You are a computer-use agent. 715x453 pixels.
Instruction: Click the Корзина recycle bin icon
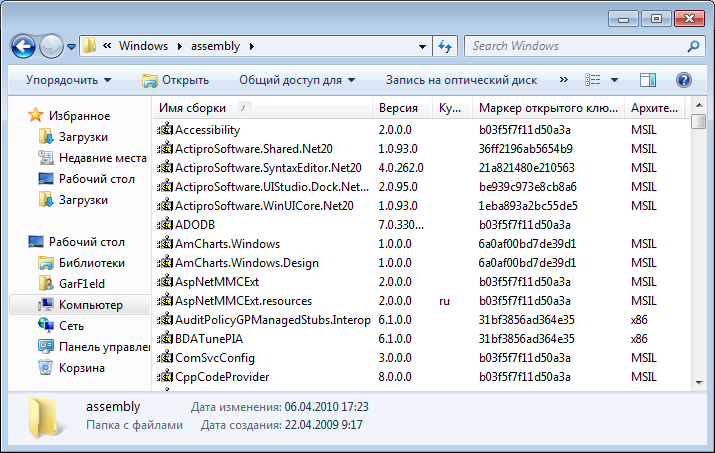[46, 367]
